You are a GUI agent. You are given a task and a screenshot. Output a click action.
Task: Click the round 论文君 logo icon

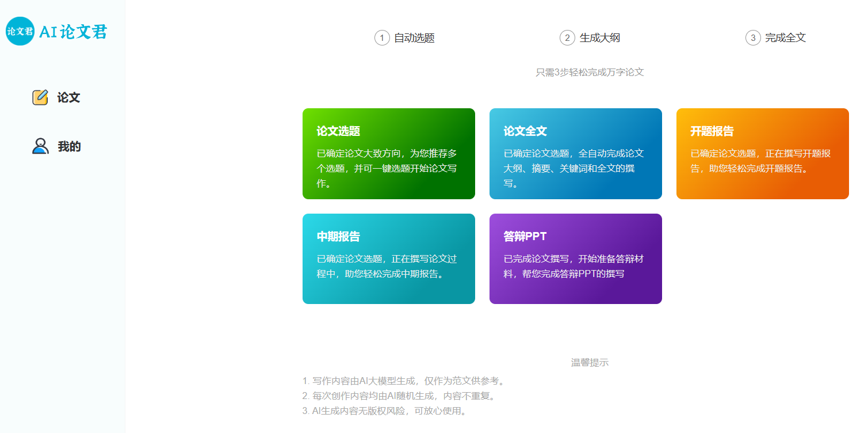coord(20,32)
